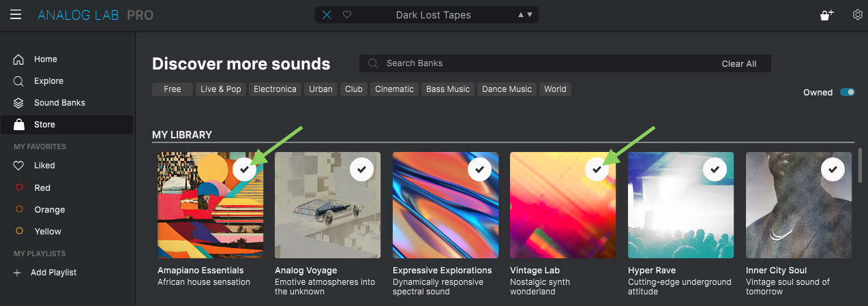Image resolution: width=868 pixels, height=306 pixels.
Task: Open the Expressive Explorations cover art
Action: [445, 205]
